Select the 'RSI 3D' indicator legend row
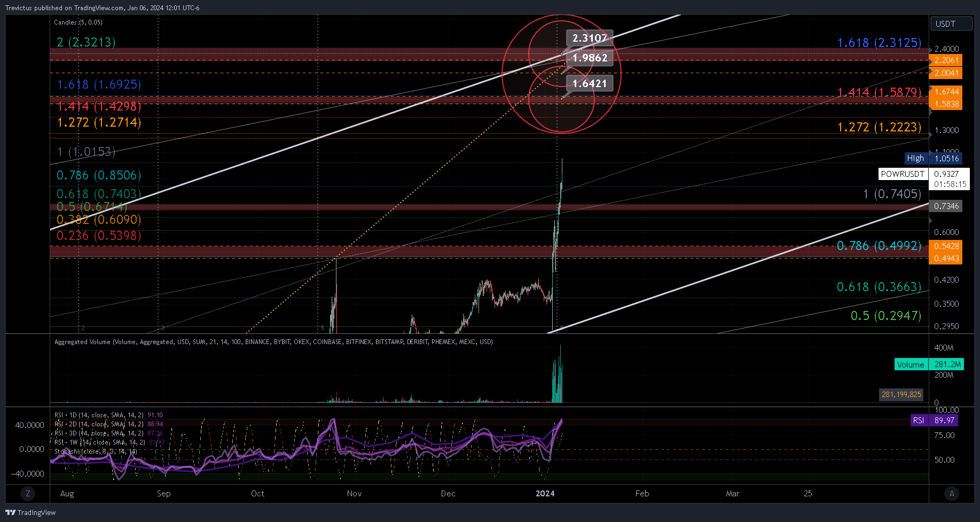The image size is (980, 522). (108, 433)
